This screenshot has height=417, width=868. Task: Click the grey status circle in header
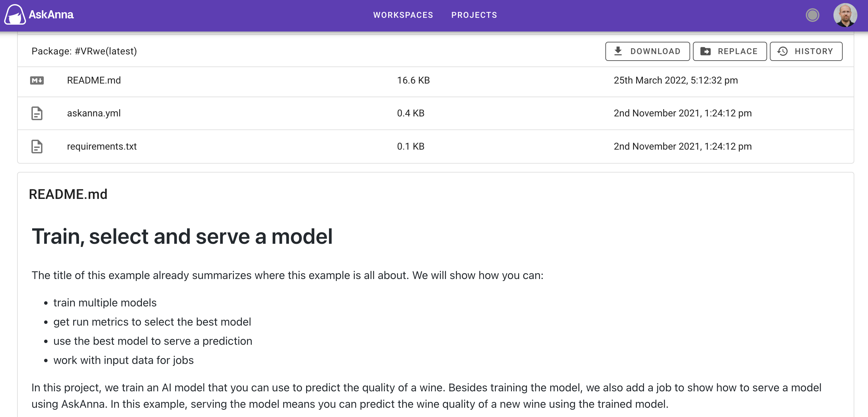812,15
